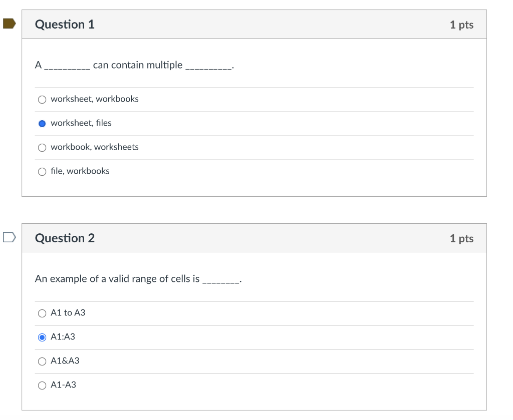
Task: Click the Question 2 header title
Action: click(65, 238)
